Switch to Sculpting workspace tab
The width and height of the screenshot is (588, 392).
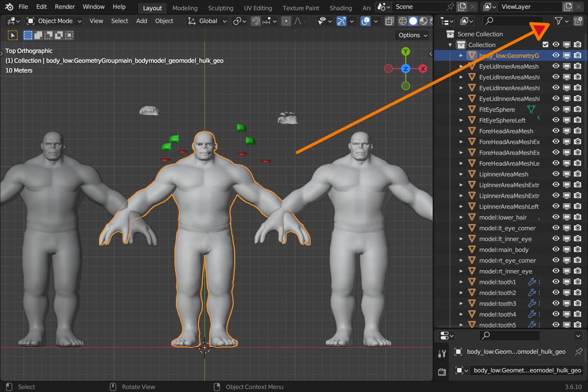[x=220, y=8]
